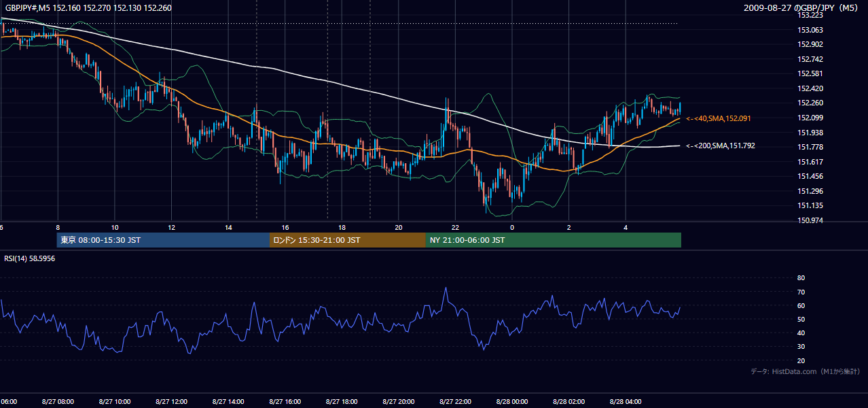Click hour marker 12 under the price chart
This screenshot has height=408, width=868.
click(172, 228)
